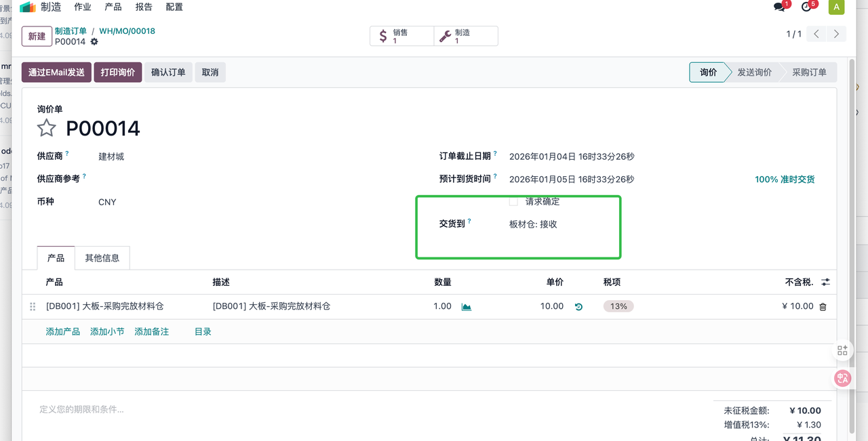
Task: Click the 13% tax tag
Action: [x=618, y=306]
